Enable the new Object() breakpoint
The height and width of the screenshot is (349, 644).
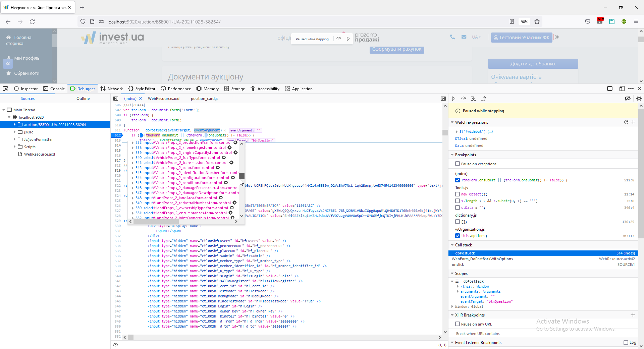(458, 194)
